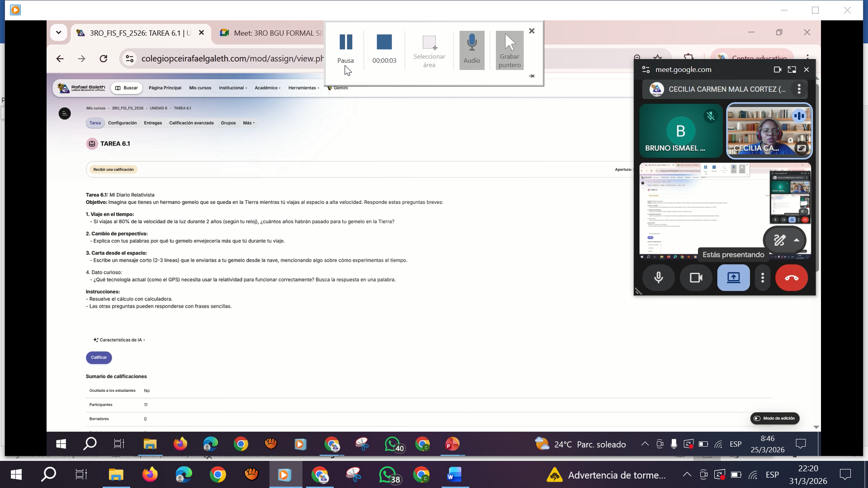Open the sidebar drawer hamburger icon
This screenshot has height=488, width=868.
65,113
